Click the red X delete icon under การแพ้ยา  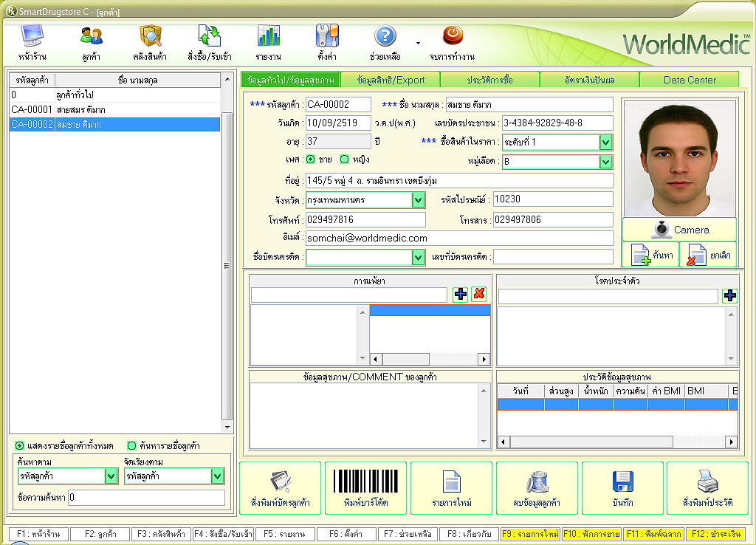(479, 294)
